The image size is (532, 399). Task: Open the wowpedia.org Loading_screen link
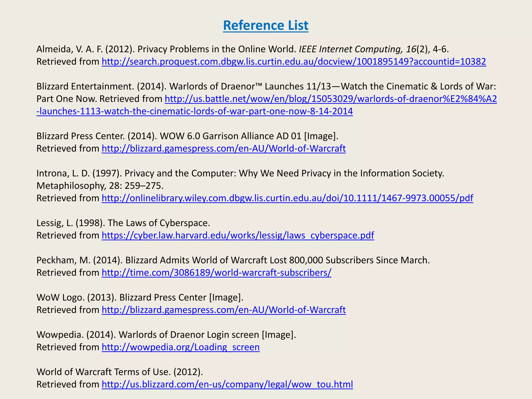tap(181, 347)
